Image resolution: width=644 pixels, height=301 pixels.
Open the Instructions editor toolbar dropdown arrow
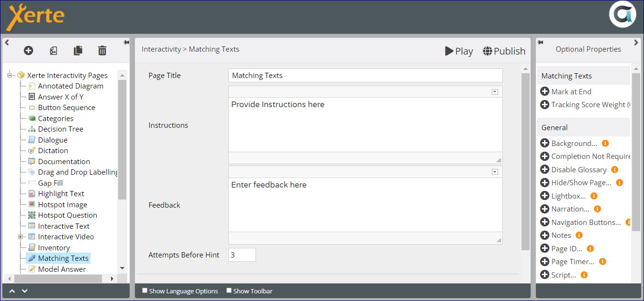[495, 92]
